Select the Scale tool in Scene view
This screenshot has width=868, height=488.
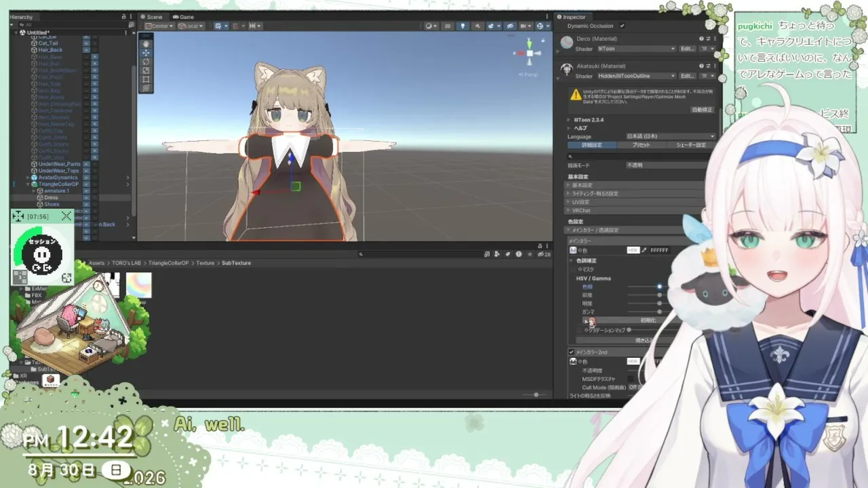(146, 70)
